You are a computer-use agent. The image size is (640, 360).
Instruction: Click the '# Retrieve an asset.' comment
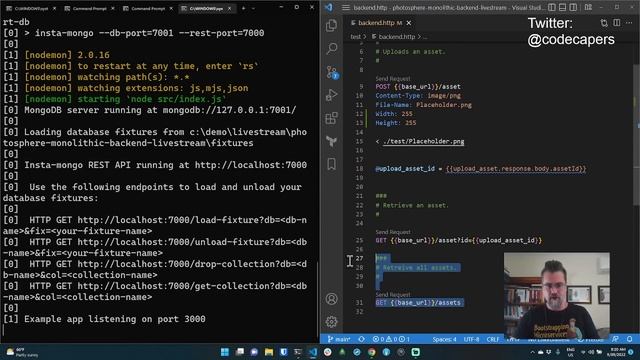click(x=411, y=205)
